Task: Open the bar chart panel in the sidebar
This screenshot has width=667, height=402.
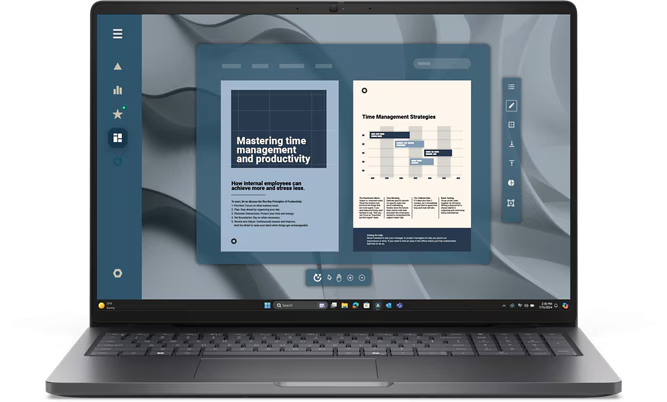Action: tap(118, 90)
